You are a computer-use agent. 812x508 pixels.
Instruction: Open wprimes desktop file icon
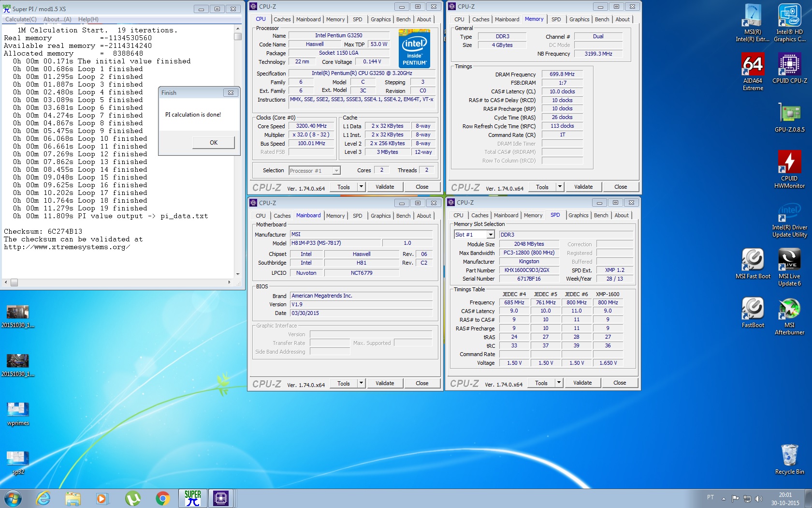tap(18, 414)
